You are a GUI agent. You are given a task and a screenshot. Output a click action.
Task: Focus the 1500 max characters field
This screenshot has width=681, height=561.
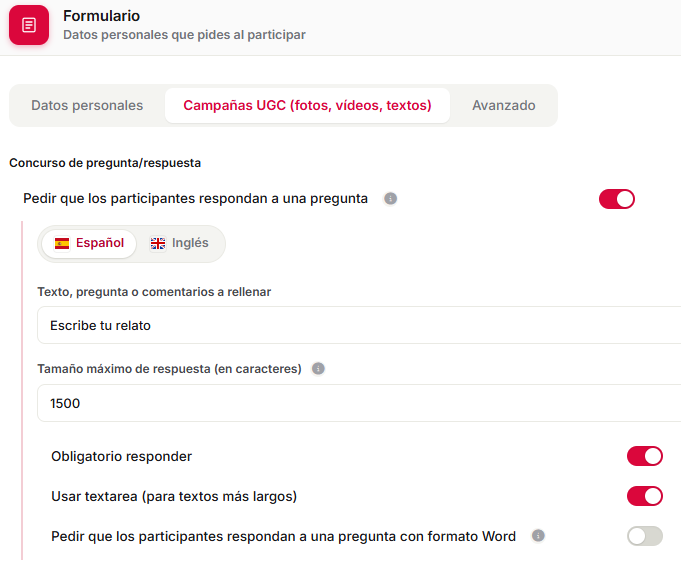point(359,403)
